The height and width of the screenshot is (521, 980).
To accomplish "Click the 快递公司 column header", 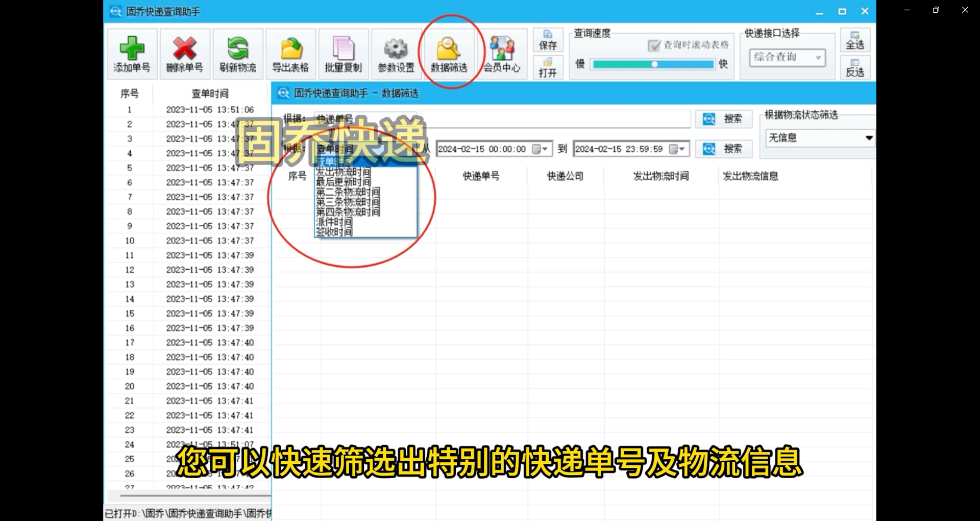I will (566, 176).
